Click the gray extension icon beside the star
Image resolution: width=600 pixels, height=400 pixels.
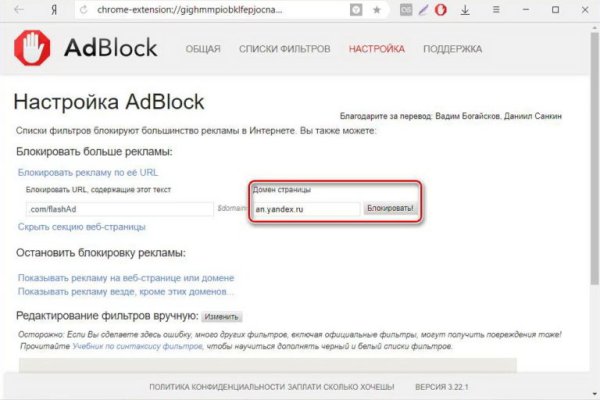405,10
